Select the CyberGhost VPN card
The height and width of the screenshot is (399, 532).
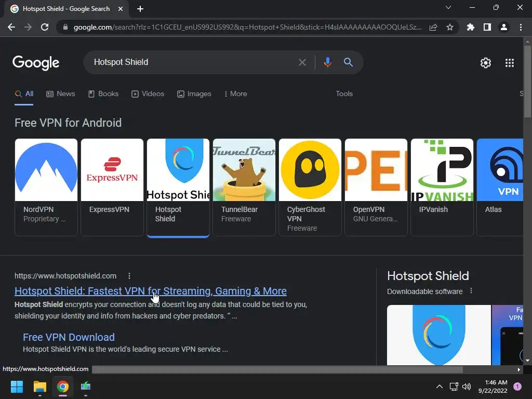[310, 187]
